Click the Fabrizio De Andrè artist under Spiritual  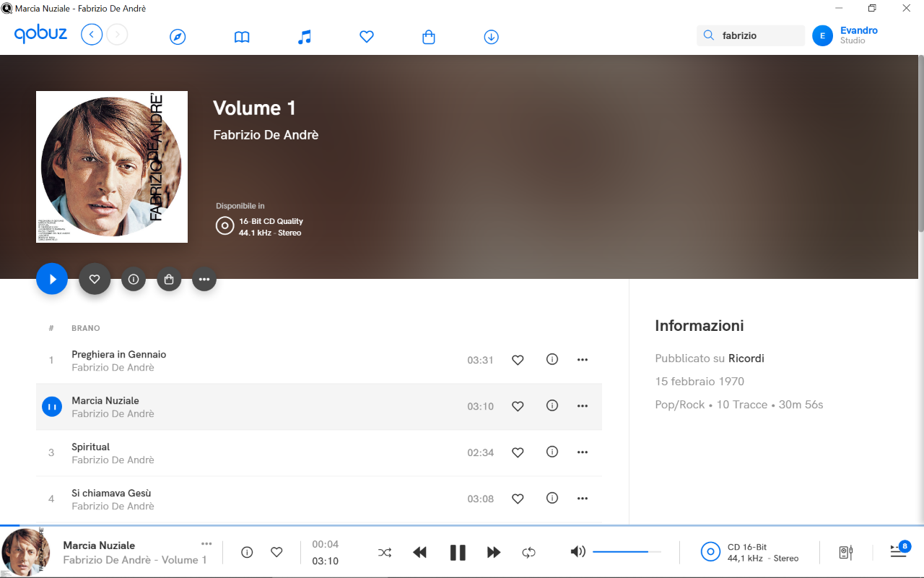coord(113,460)
